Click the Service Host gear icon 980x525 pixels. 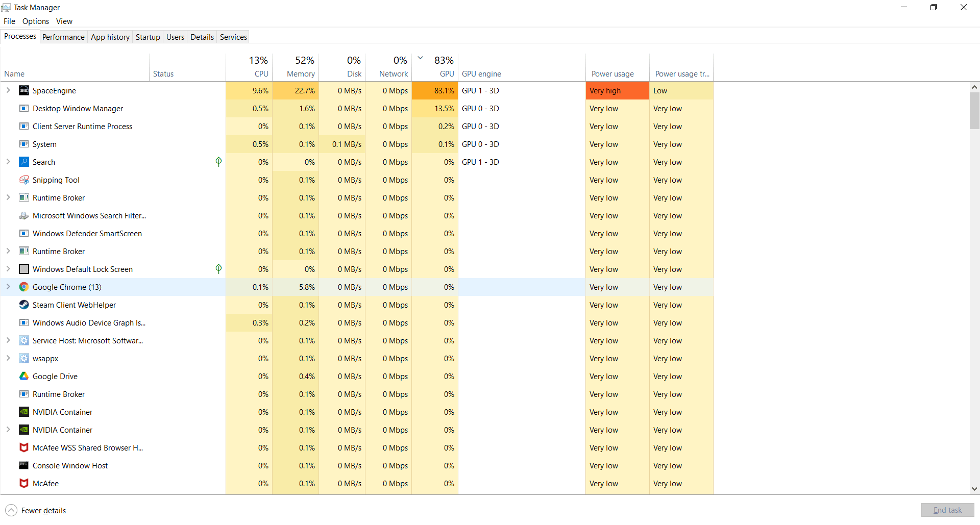(x=24, y=340)
